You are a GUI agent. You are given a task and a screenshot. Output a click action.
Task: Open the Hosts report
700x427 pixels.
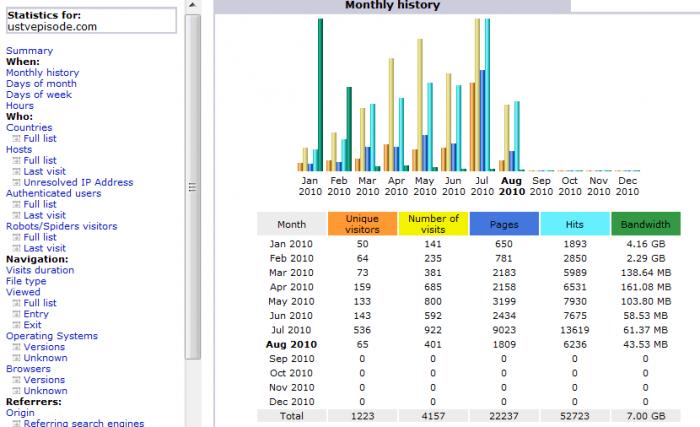(19, 149)
